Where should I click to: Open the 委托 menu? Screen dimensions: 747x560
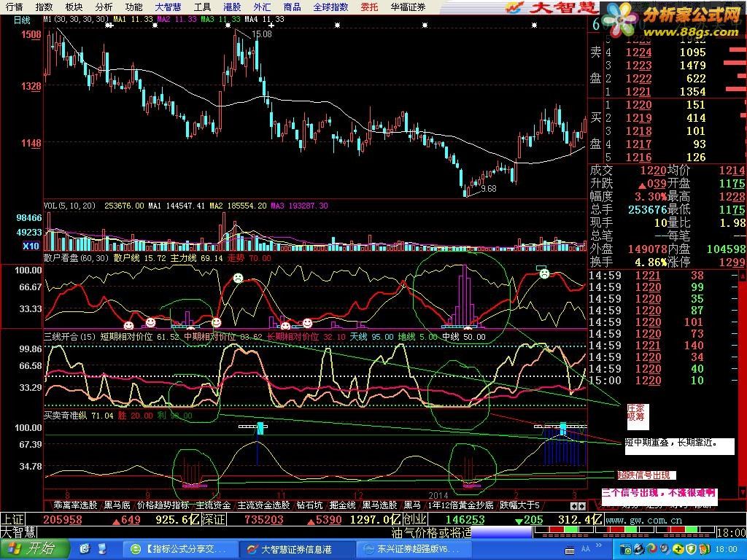[369, 7]
